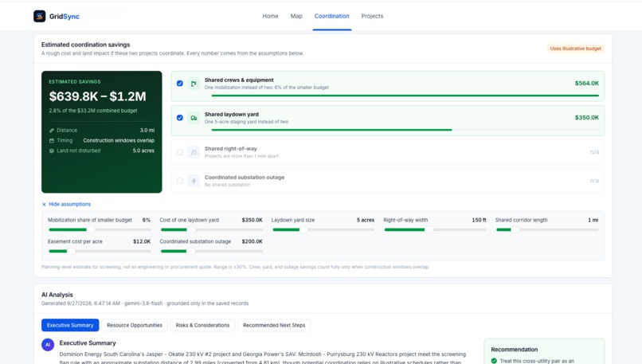Click the Shared laydown yard truck icon

[194, 118]
